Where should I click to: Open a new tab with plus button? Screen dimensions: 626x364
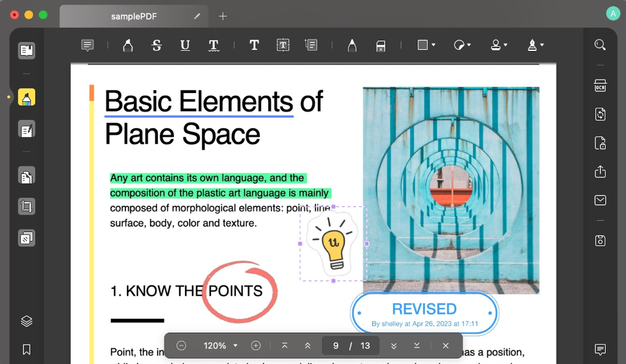[x=222, y=17]
